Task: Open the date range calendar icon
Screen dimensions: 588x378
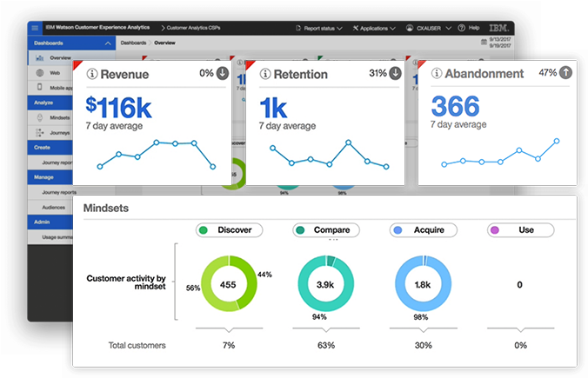Action: point(484,42)
